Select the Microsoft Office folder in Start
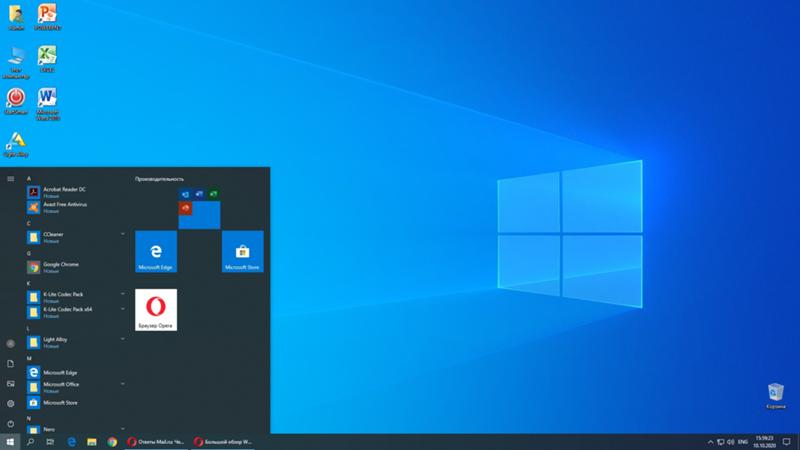The image size is (800, 450). (x=76, y=387)
